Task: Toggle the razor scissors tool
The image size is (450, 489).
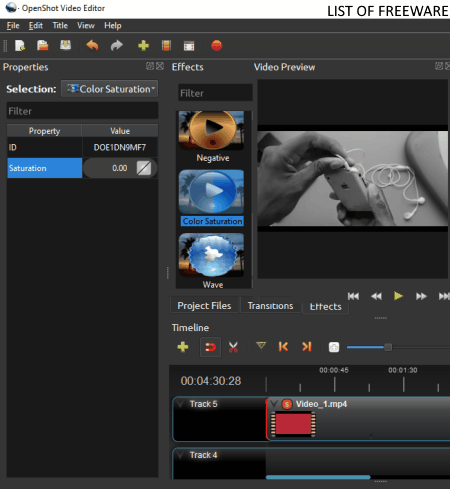Action: [233, 347]
